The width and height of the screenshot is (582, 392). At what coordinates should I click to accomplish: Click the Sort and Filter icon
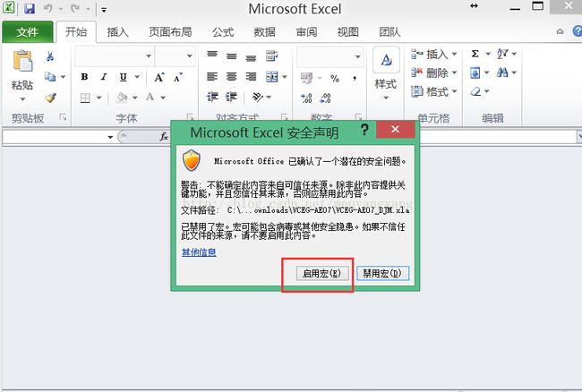502,54
